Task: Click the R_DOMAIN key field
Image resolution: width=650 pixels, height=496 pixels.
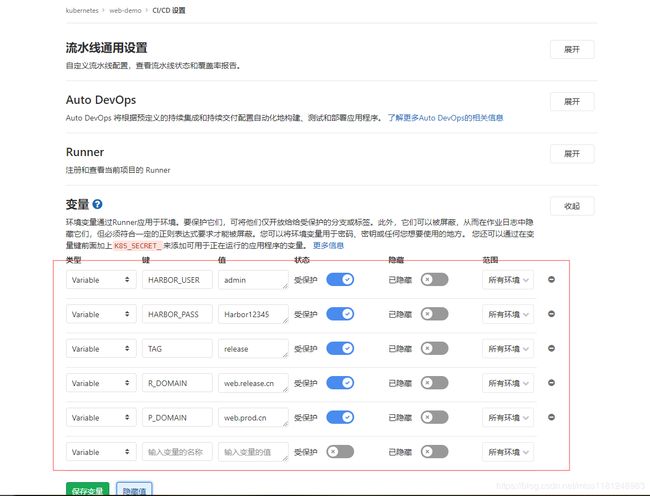Action: pos(177,383)
